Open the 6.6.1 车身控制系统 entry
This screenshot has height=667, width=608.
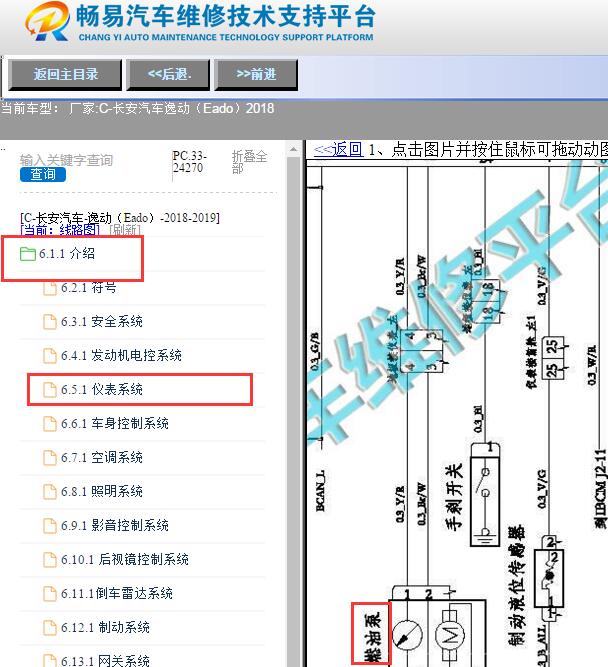(x=115, y=424)
